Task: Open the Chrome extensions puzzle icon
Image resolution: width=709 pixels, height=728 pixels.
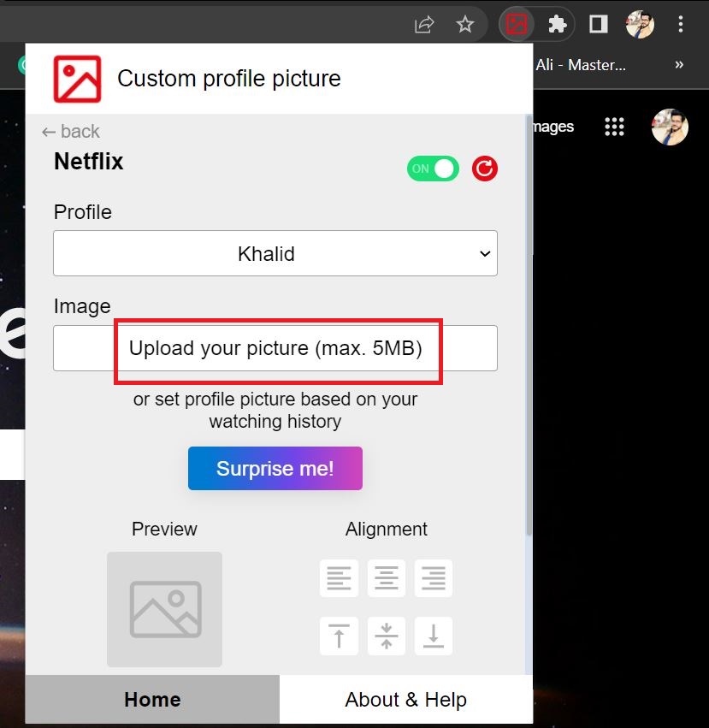Action: coord(557,24)
